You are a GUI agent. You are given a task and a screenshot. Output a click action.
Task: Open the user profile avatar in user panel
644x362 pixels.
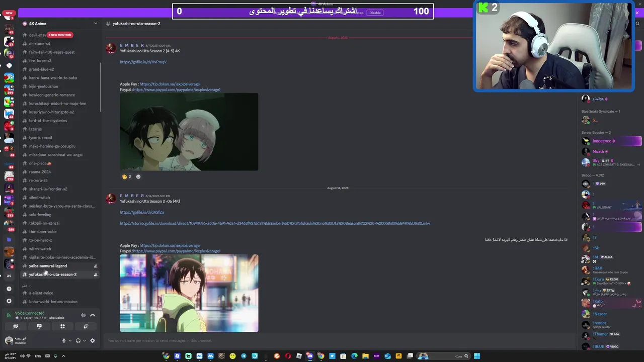[9, 341]
